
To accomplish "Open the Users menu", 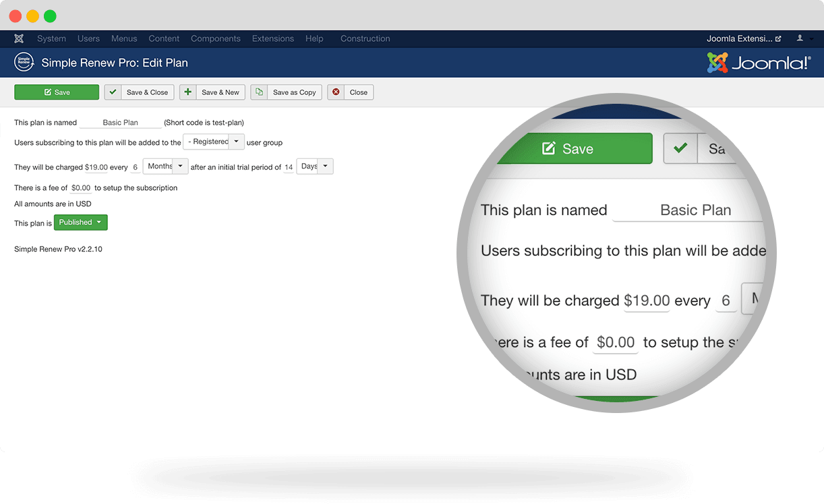I will point(88,38).
